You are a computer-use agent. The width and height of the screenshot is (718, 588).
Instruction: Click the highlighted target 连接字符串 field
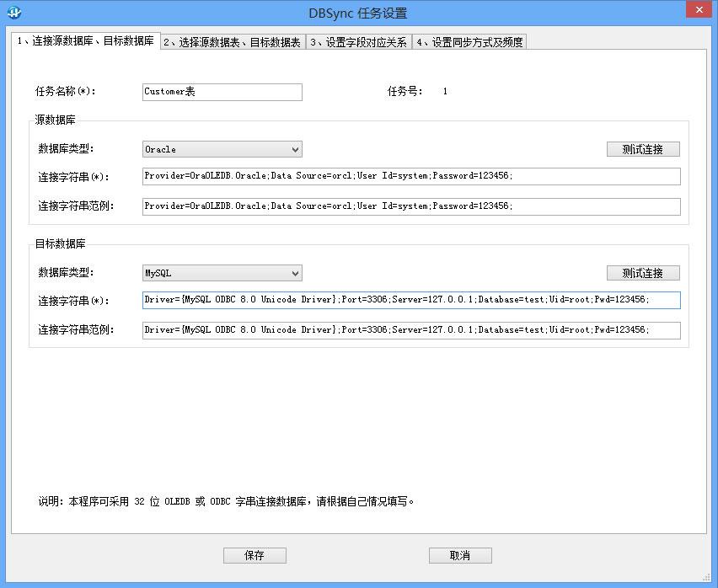(411, 300)
